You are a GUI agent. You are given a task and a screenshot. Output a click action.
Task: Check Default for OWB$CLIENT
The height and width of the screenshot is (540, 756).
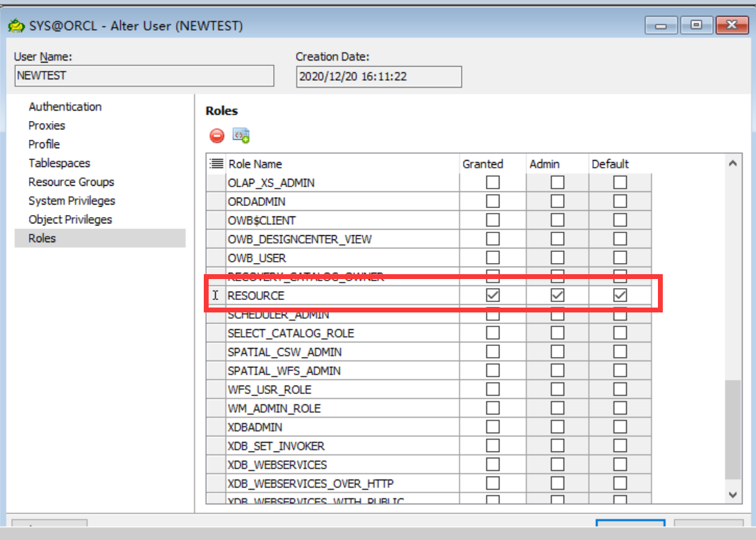[x=620, y=220]
